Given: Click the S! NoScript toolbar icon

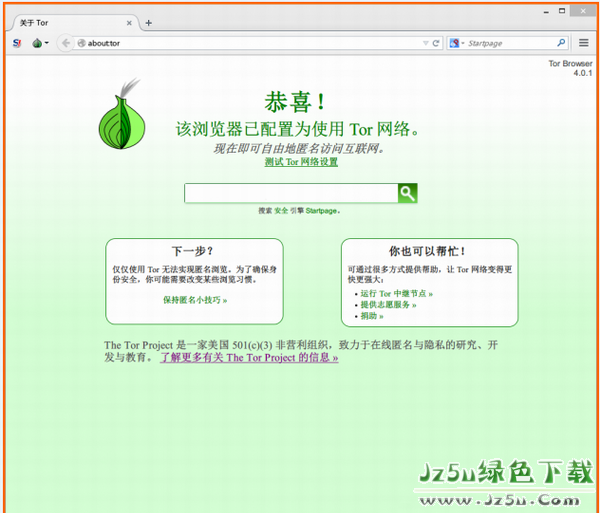Looking at the screenshot, I should pyautogui.click(x=17, y=43).
